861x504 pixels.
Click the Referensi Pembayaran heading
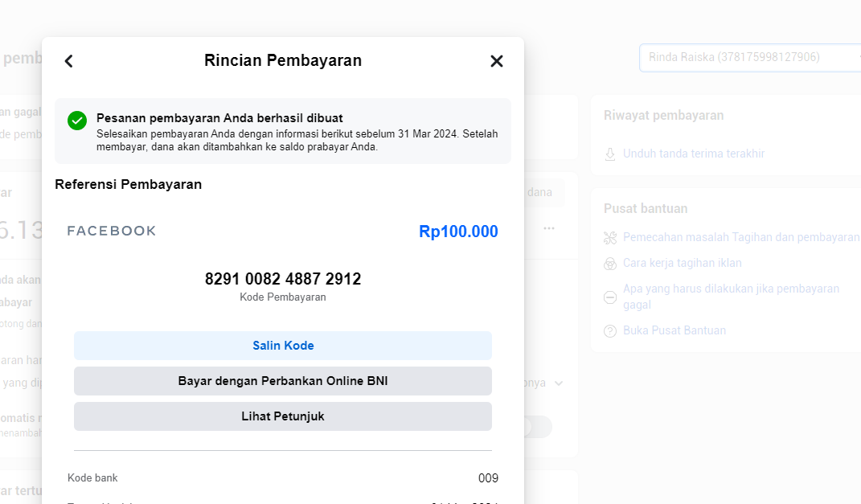click(x=129, y=184)
